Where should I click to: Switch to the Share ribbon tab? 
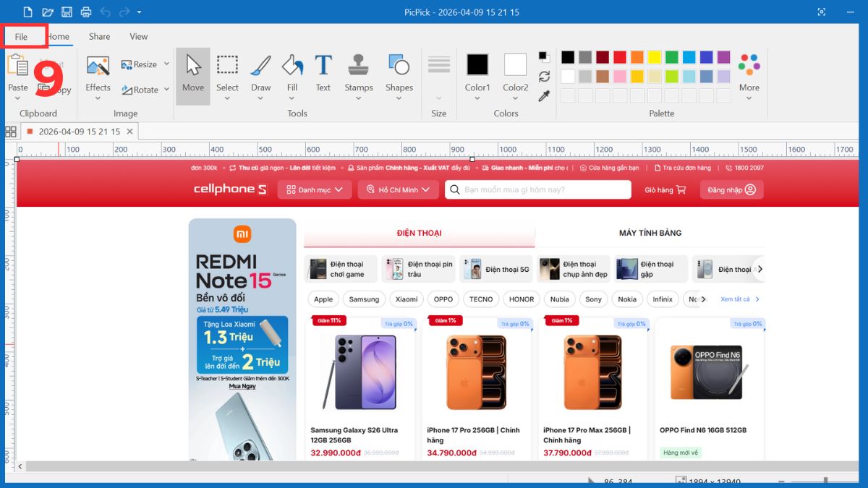pos(100,37)
